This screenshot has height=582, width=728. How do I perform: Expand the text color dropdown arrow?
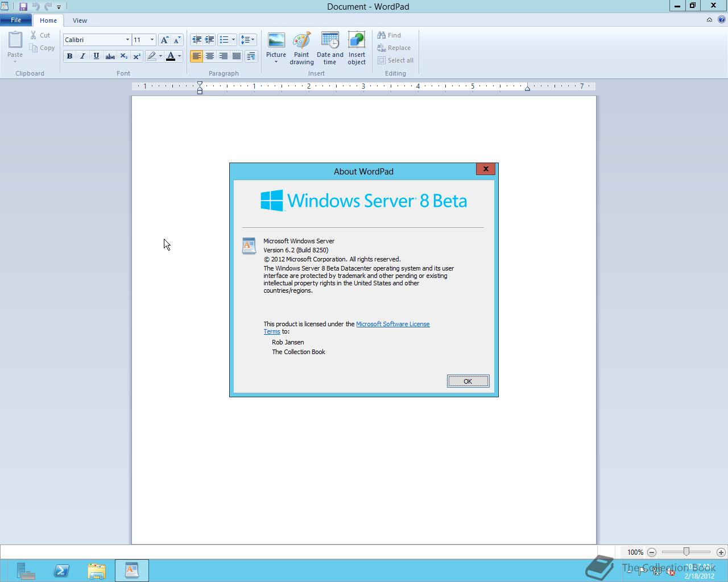pyautogui.click(x=179, y=56)
